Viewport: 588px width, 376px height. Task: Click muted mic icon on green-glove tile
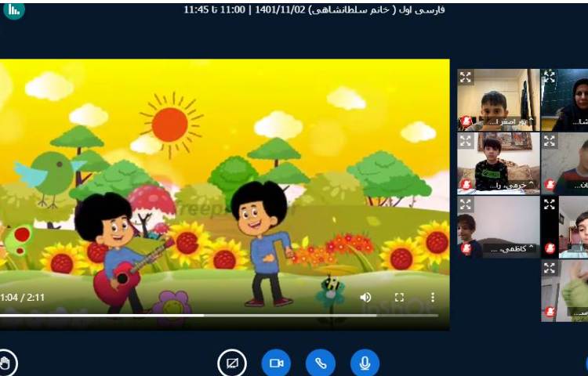pyautogui.click(x=550, y=312)
